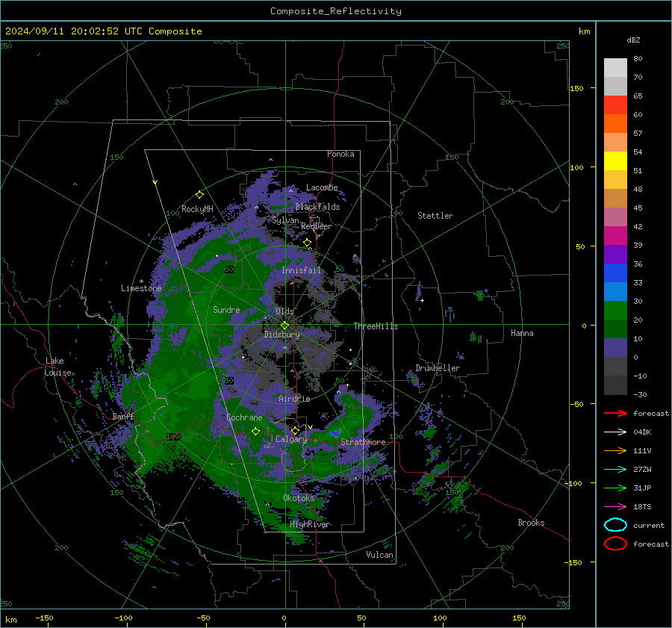The width and height of the screenshot is (672, 628).
Task: Click the 18TS legend label
Action: [x=642, y=507]
